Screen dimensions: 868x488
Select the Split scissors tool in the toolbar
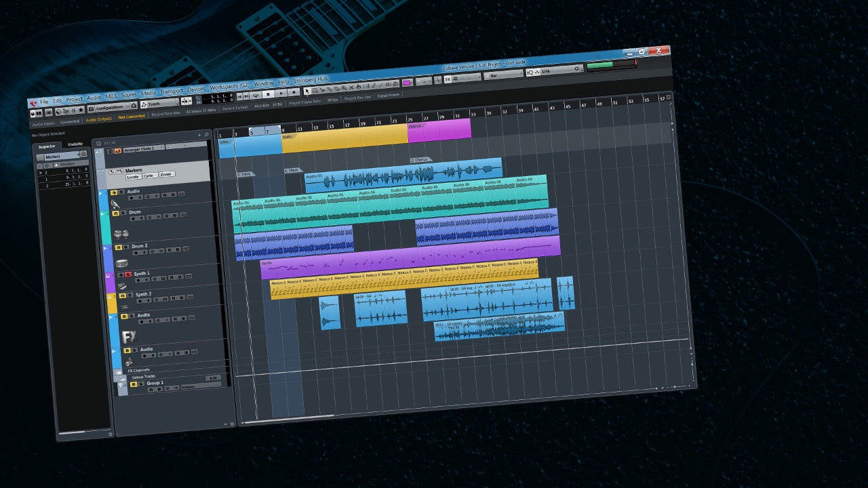[x=323, y=89]
